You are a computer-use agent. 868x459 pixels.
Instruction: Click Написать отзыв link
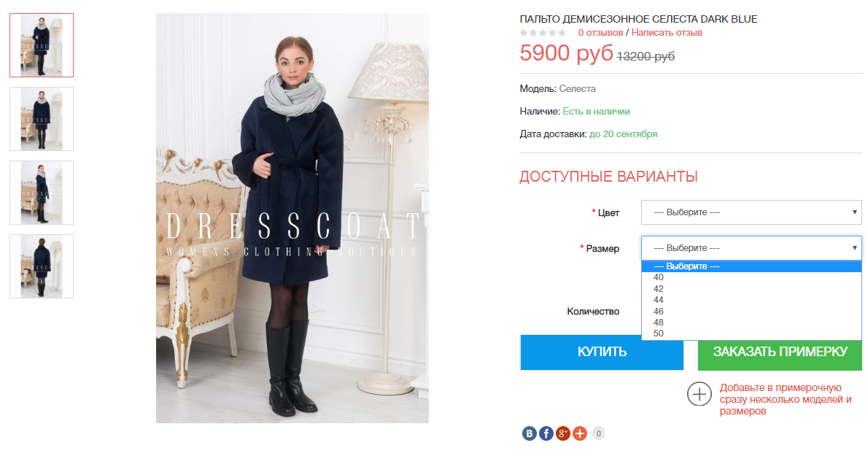tap(667, 33)
